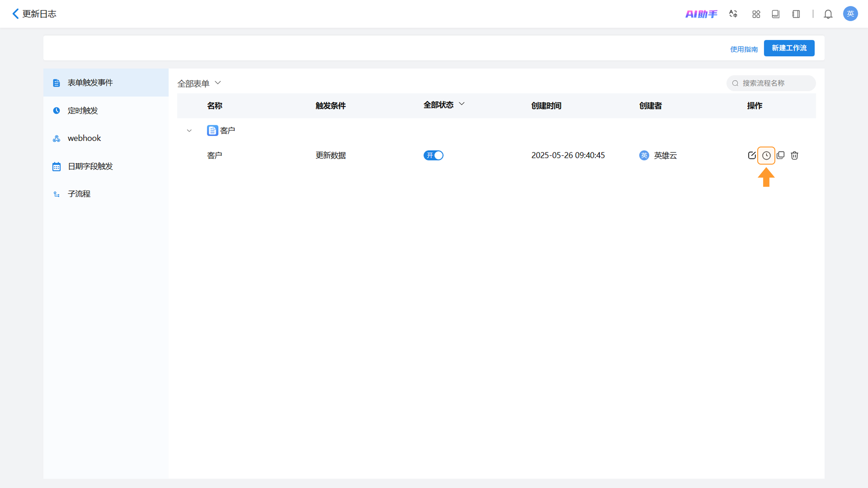Open the notebook icon in header
Screen dimensions: 868x488
click(x=796, y=14)
